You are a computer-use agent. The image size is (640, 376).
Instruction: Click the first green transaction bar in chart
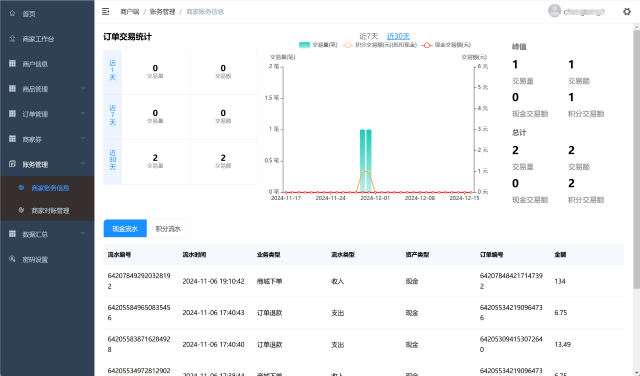362,160
